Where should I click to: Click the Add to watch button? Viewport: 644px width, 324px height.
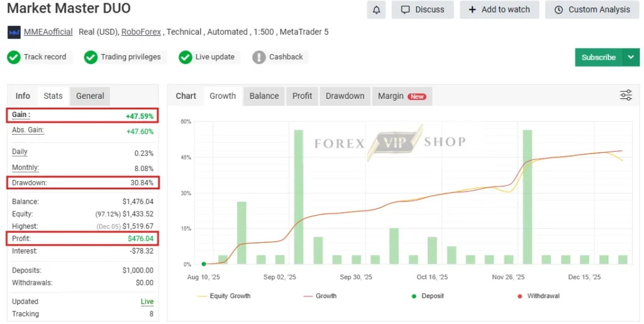[x=499, y=10]
